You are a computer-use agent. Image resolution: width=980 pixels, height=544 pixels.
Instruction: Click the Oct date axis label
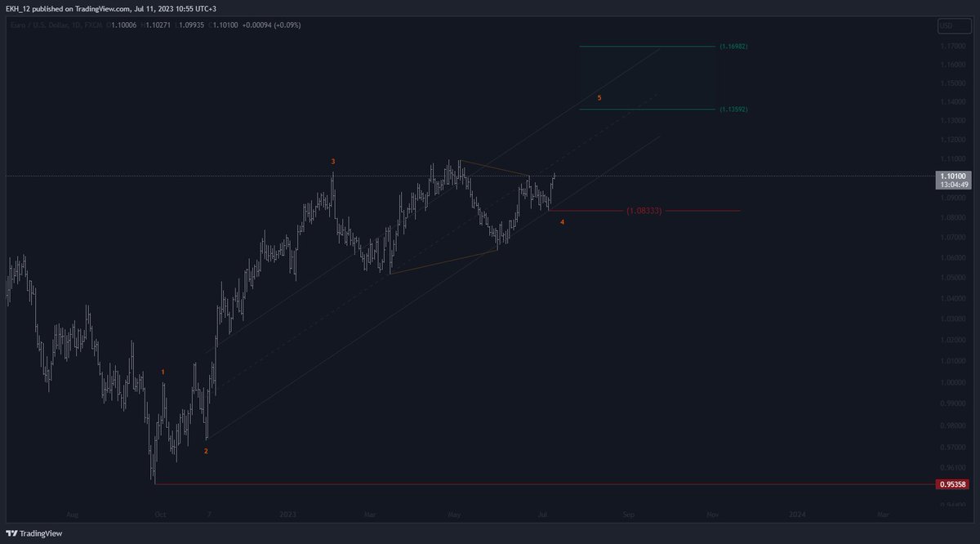[160, 515]
